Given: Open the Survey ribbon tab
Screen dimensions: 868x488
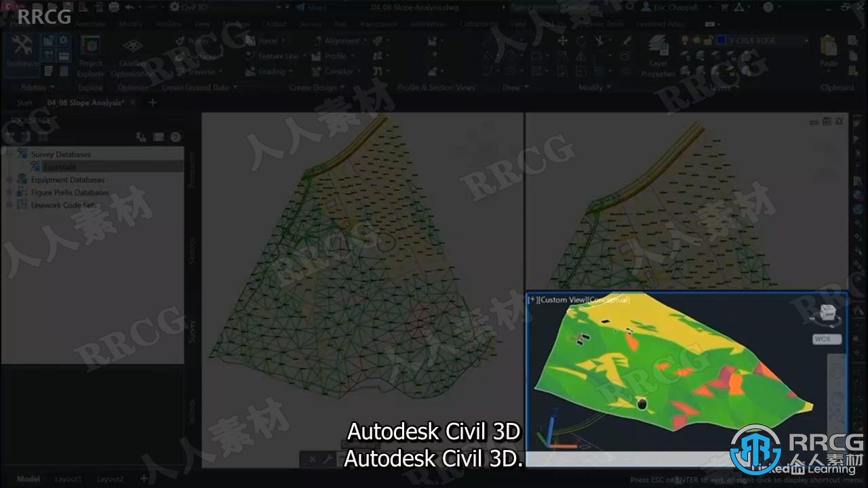Looking at the screenshot, I should pyautogui.click(x=311, y=24).
